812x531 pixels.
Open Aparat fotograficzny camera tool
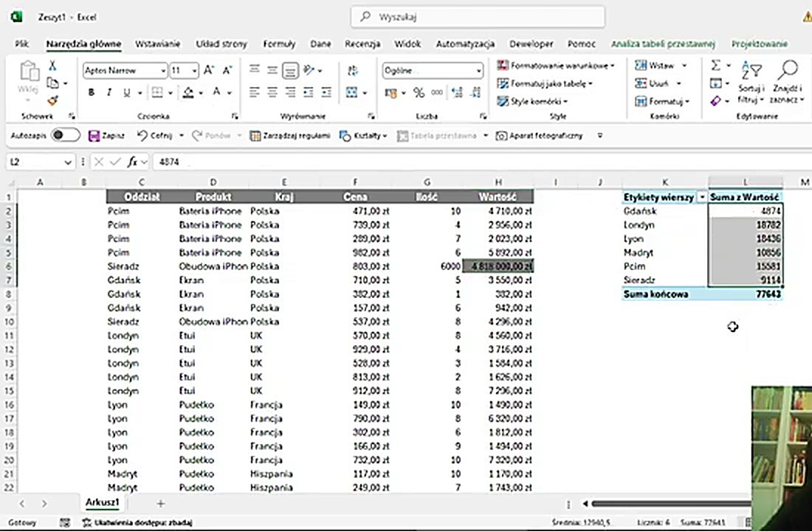[539, 136]
